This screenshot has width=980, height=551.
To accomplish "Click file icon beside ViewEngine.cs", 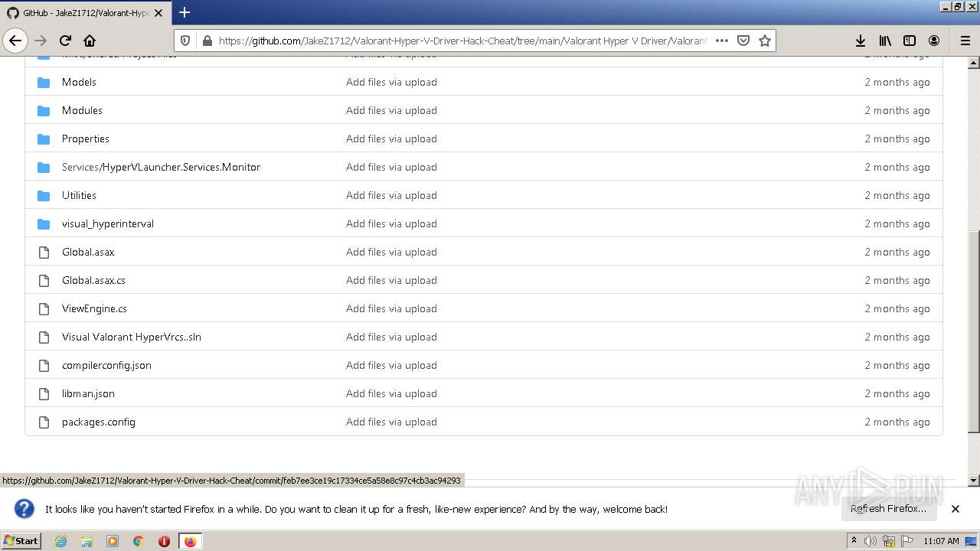I will pyautogui.click(x=44, y=308).
